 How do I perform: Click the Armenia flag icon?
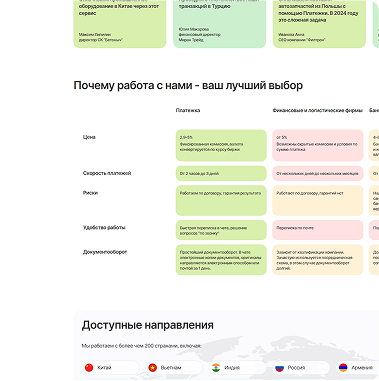pos(343,368)
